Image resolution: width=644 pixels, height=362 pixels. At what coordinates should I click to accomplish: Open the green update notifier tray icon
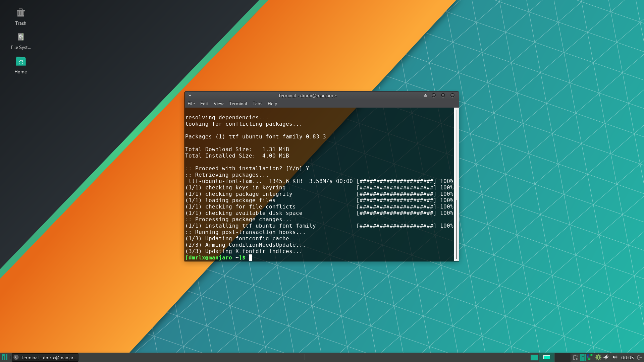598,357
